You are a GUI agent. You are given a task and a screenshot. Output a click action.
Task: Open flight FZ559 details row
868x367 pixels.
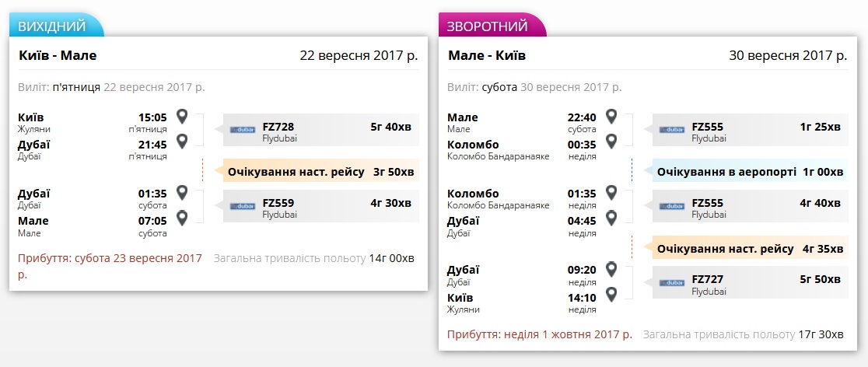point(320,206)
